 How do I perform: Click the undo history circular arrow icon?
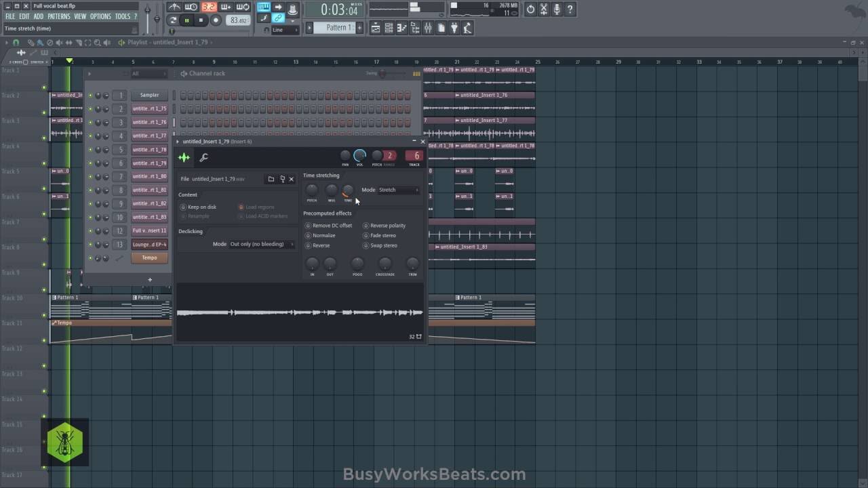[x=530, y=9]
